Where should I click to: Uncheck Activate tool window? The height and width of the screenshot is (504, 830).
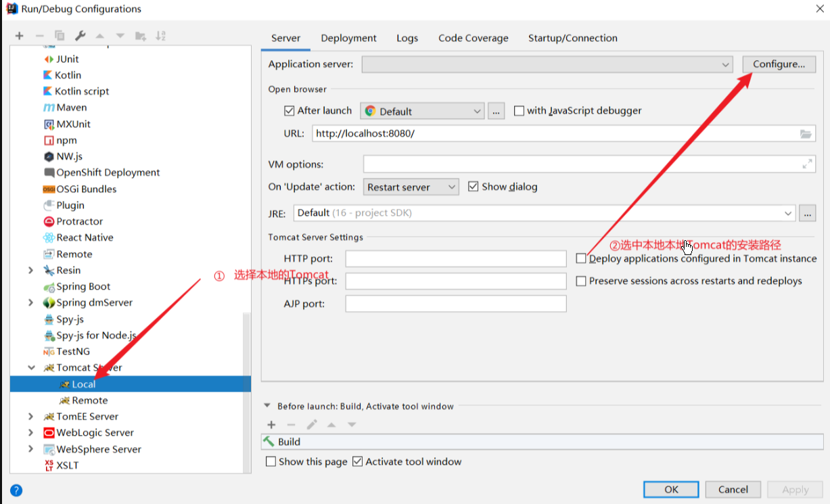(358, 461)
